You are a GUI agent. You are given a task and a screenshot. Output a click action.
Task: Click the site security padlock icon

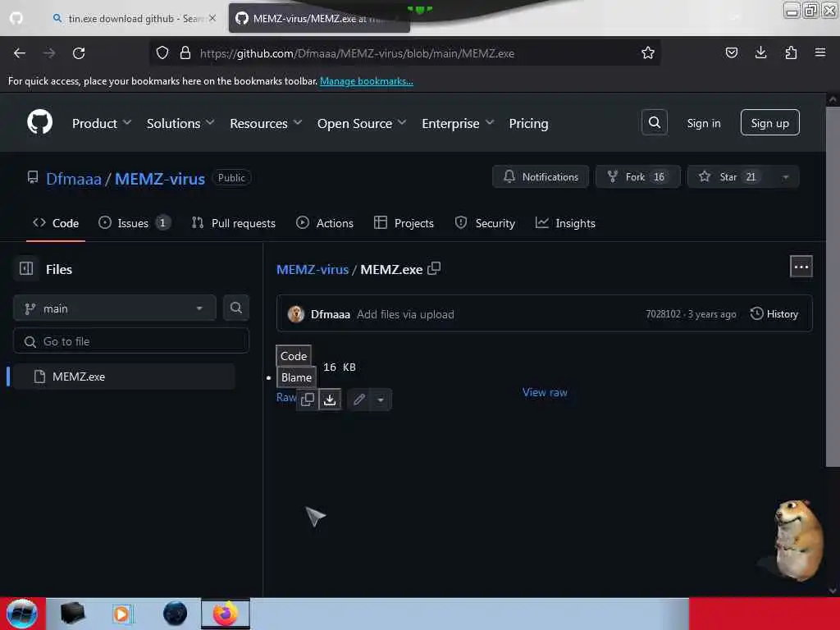tap(185, 52)
